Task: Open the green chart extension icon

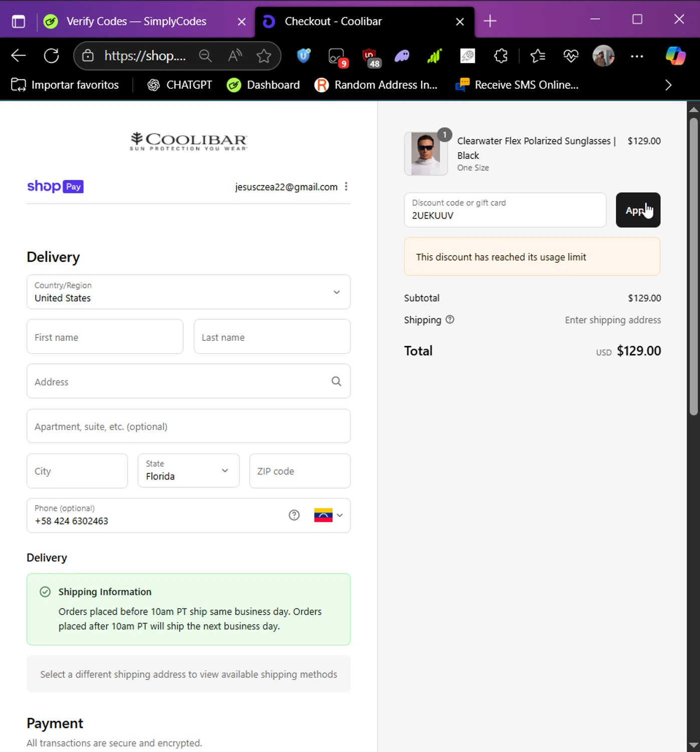Action: (434, 56)
